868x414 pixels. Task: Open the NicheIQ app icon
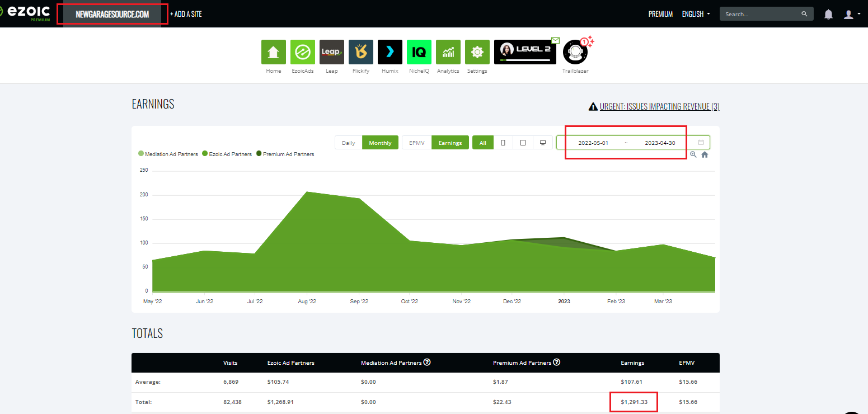[419, 52]
